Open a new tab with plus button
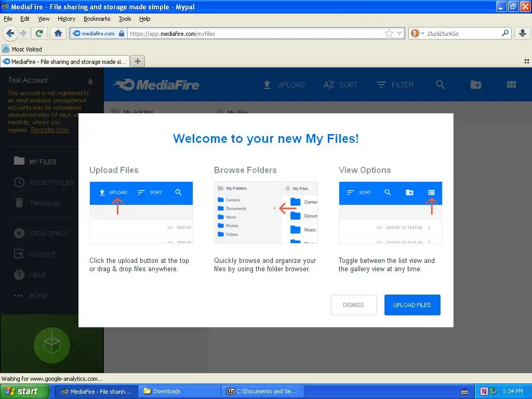The height and width of the screenshot is (399, 532). pos(137,61)
